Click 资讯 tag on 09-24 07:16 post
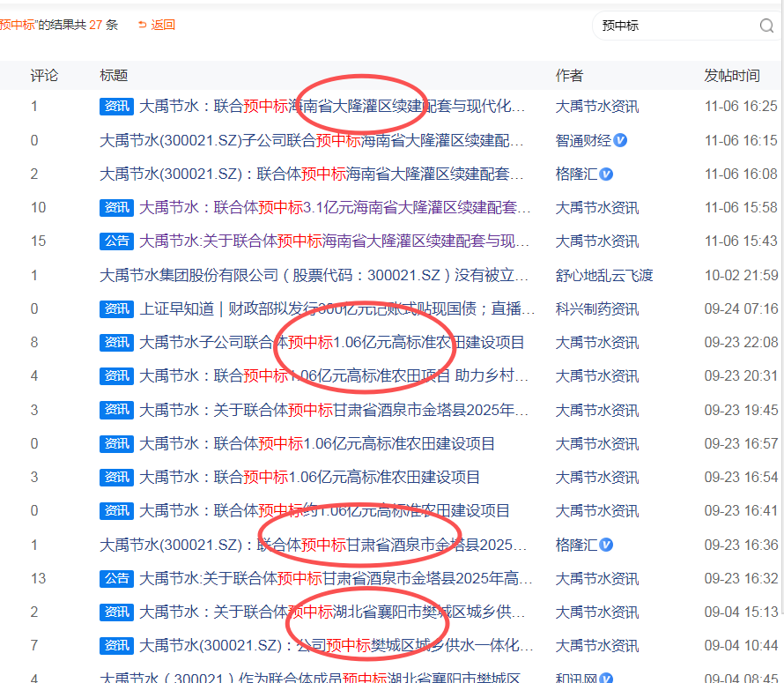 click(x=116, y=308)
